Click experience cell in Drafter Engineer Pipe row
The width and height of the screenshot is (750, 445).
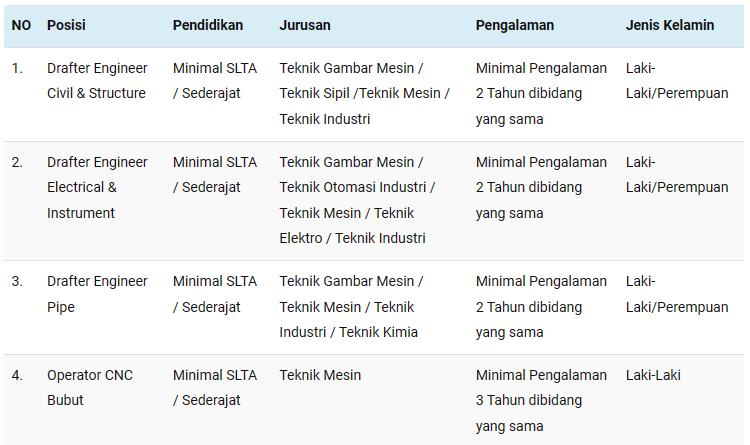(x=541, y=307)
